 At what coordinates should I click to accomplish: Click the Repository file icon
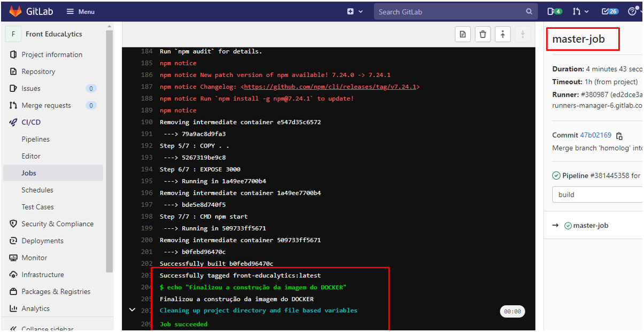click(13, 72)
